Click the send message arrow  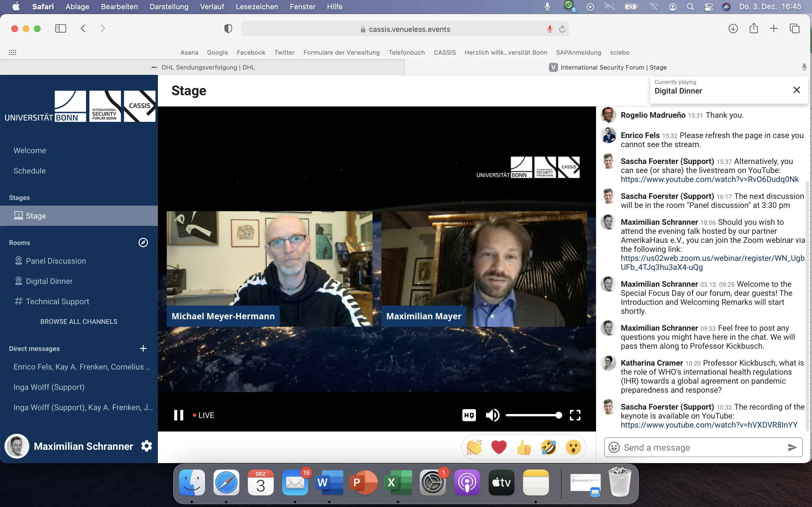[x=792, y=447]
